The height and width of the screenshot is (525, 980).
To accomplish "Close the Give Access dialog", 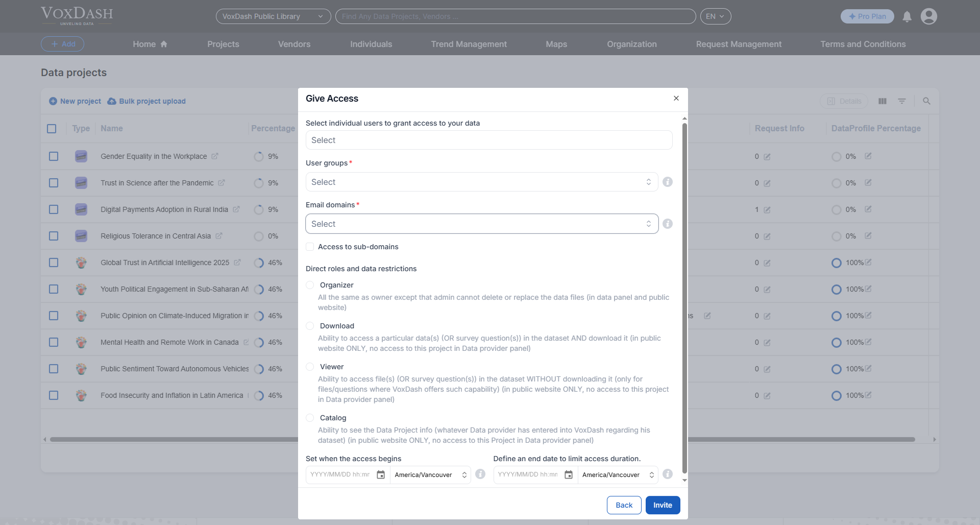I will coord(676,98).
